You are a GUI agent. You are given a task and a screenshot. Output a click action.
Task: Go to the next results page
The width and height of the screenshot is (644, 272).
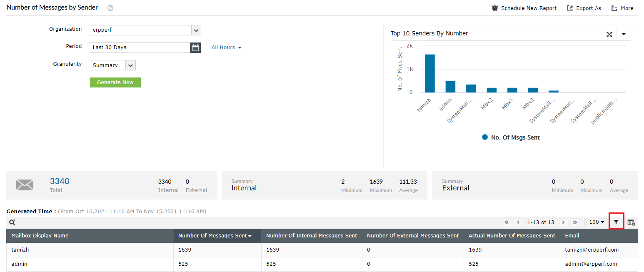coord(563,222)
